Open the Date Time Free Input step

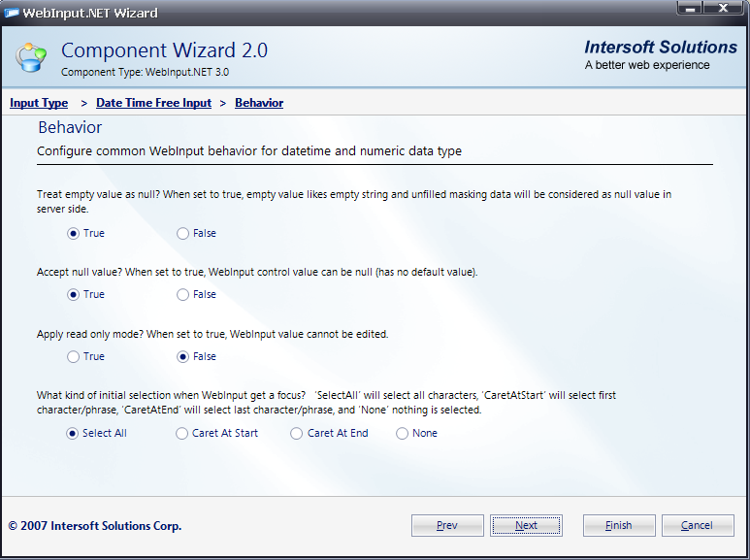(x=153, y=103)
